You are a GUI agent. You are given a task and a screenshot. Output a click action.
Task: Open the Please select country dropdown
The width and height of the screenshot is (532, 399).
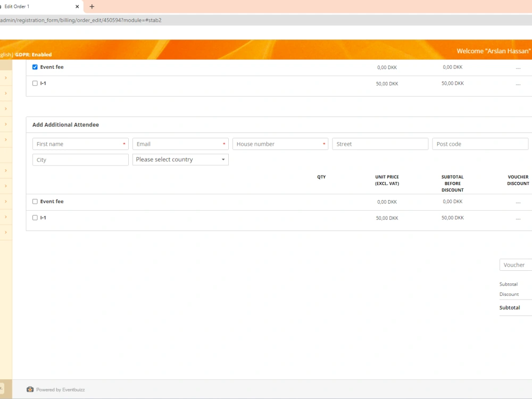(x=180, y=160)
